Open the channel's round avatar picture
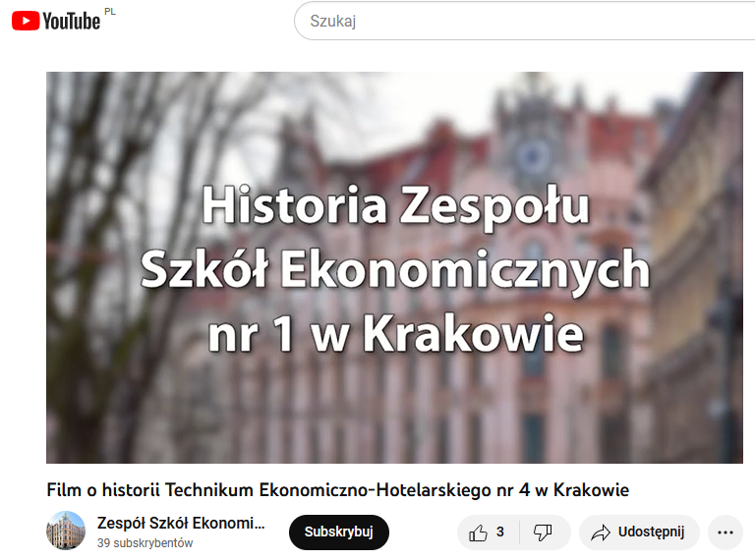 (66, 531)
